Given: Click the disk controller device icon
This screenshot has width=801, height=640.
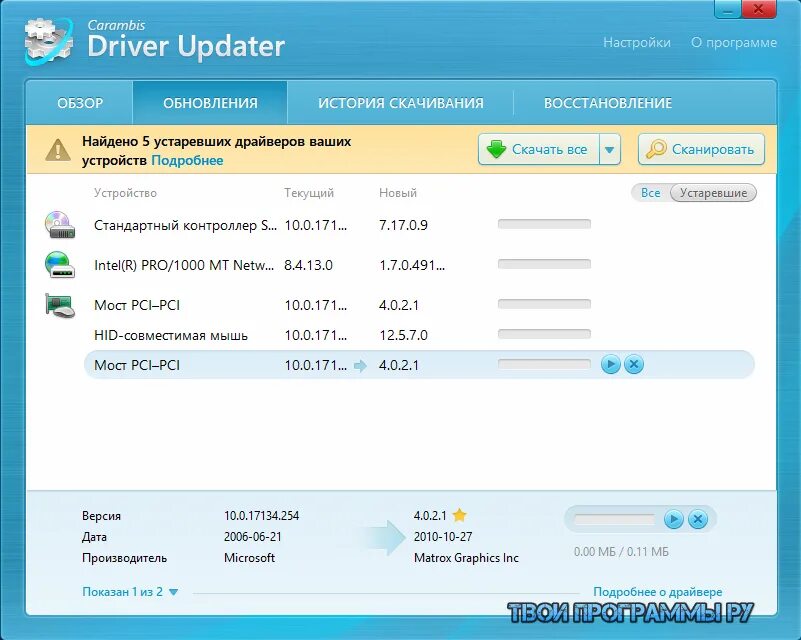Looking at the screenshot, I should coord(60,225).
